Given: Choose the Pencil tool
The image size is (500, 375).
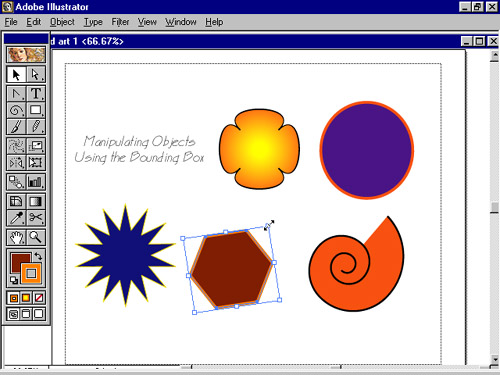Looking at the screenshot, I should (35, 126).
